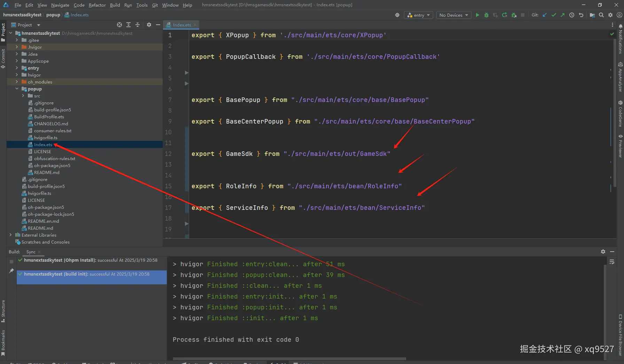
Task: Start debugging with the green bug icon
Action: 486,15
